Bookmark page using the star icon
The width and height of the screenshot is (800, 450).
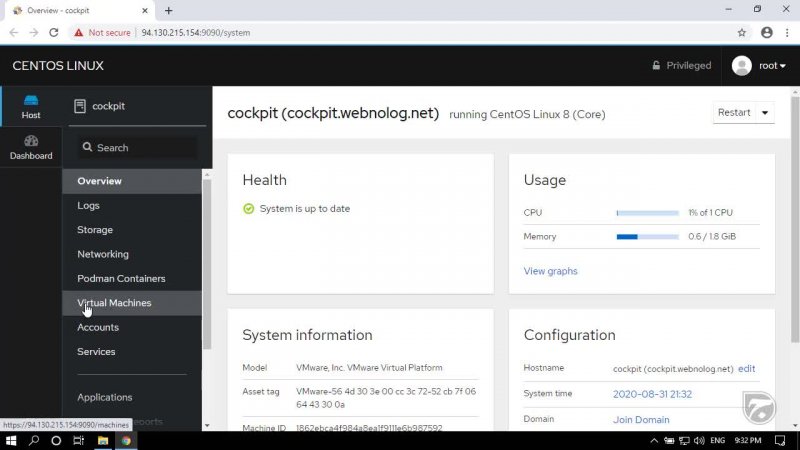pyautogui.click(x=741, y=32)
